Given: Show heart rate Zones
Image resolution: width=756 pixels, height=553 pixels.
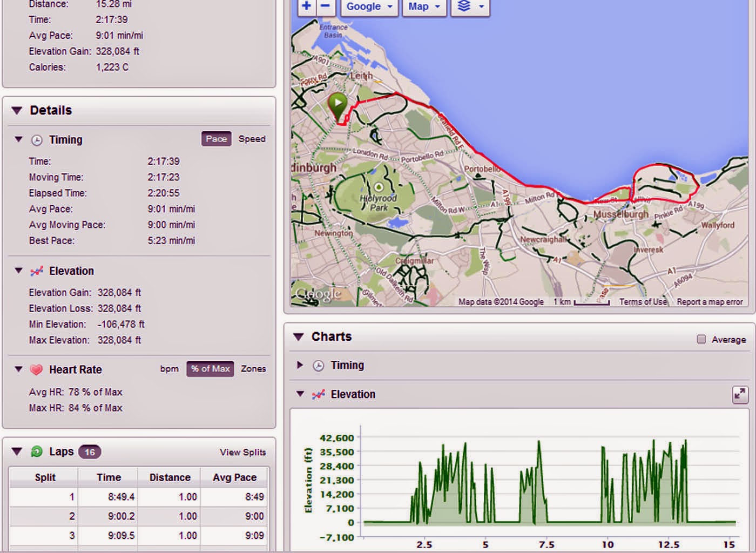Looking at the screenshot, I should tap(253, 369).
